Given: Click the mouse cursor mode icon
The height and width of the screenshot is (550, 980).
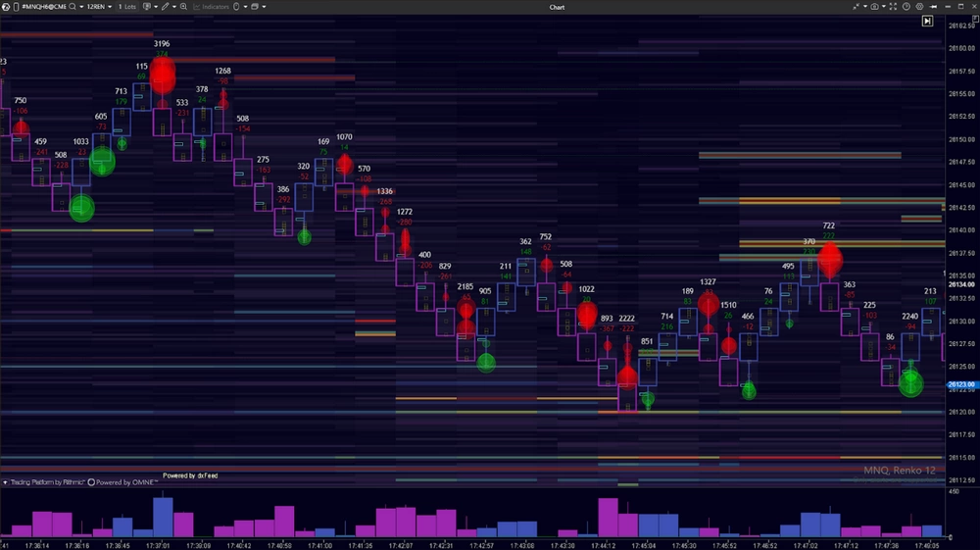Looking at the screenshot, I should 236,6.
